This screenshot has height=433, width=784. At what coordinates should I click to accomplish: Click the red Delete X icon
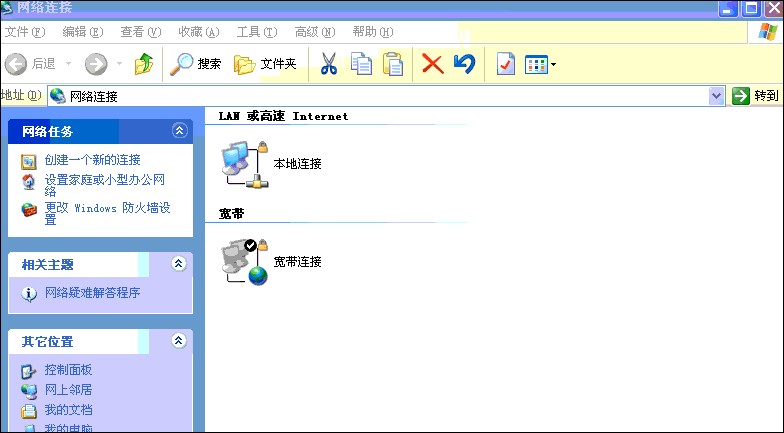432,64
